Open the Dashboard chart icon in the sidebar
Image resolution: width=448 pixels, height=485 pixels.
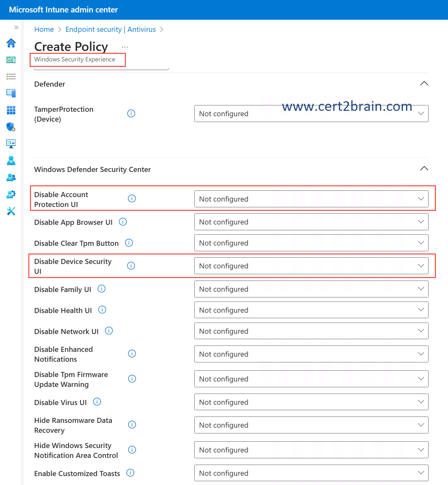[x=11, y=60]
